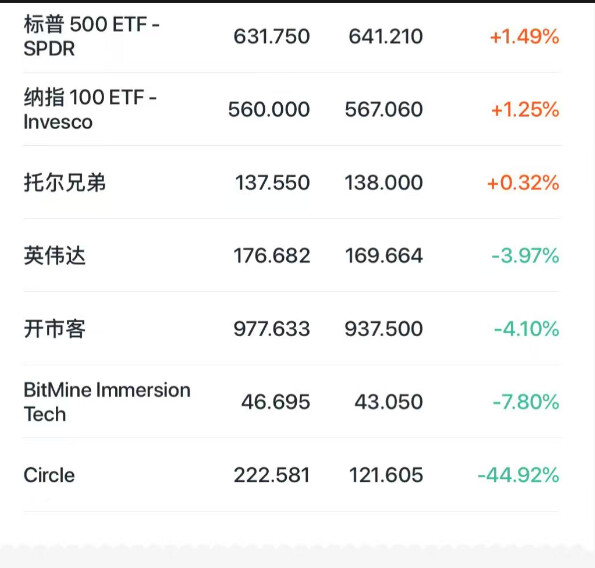Select the 567.060 current price
The height and width of the screenshot is (568, 595).
(384, 110)
